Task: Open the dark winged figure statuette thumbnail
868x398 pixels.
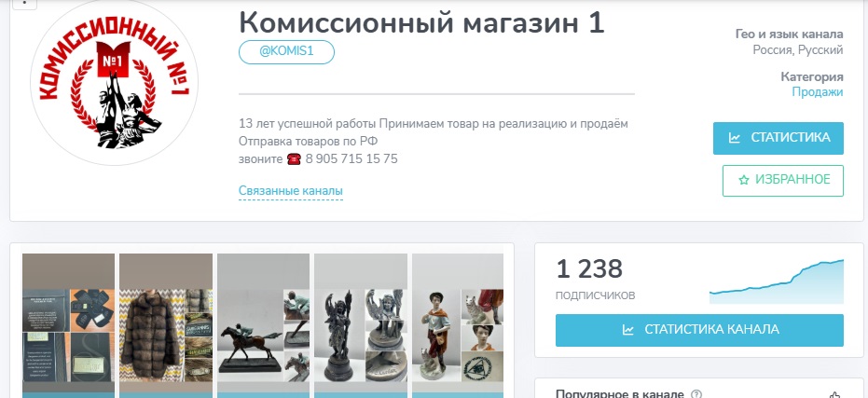Action: 361,325
